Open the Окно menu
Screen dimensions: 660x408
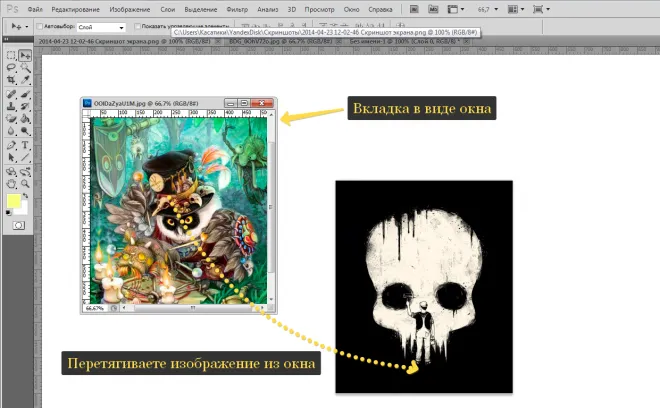(351, 9)
